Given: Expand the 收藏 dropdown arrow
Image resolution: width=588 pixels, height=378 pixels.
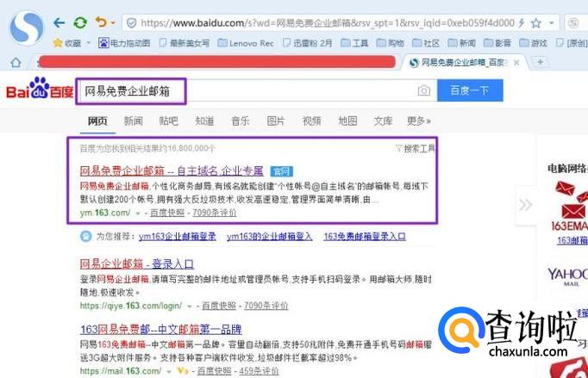Looking at the screenshot, I should pos(89,43).
